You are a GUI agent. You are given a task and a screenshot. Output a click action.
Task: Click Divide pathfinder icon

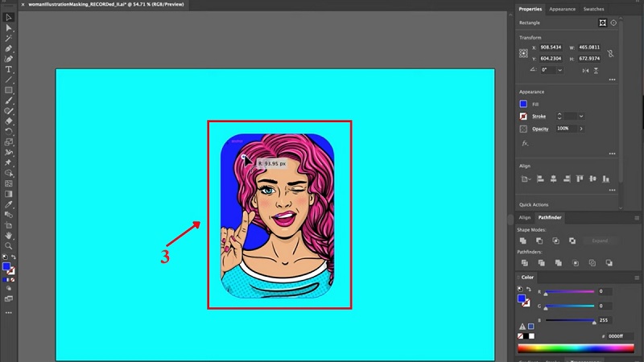pos(525,263)
